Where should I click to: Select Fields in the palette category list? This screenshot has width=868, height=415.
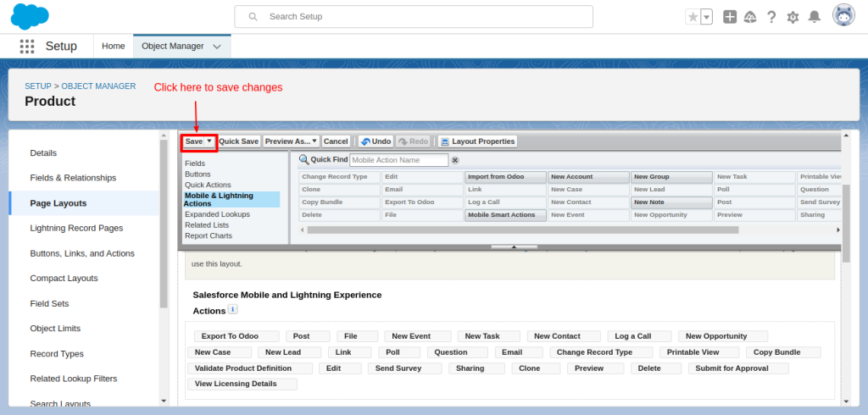195,163
